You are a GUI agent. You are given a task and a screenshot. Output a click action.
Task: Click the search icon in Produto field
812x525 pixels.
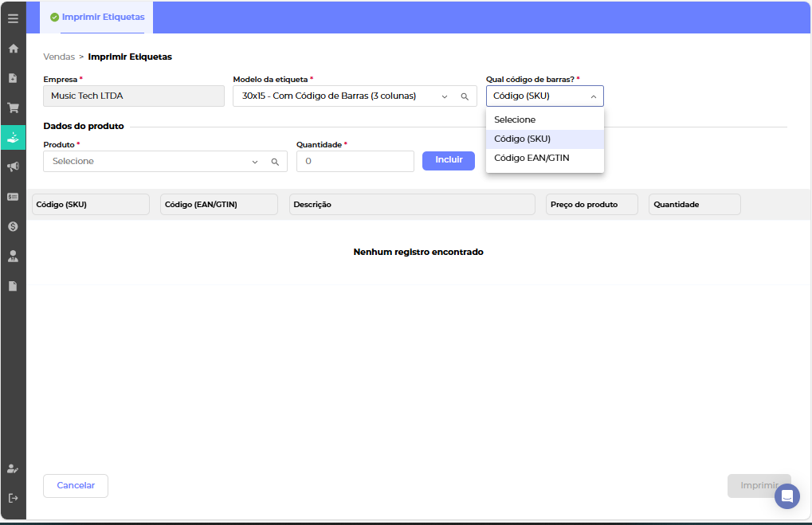coord(275,162)
